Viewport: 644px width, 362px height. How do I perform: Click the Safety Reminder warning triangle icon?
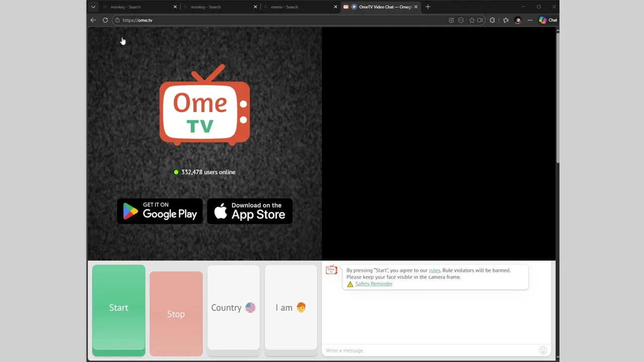(x=350, y=284)
